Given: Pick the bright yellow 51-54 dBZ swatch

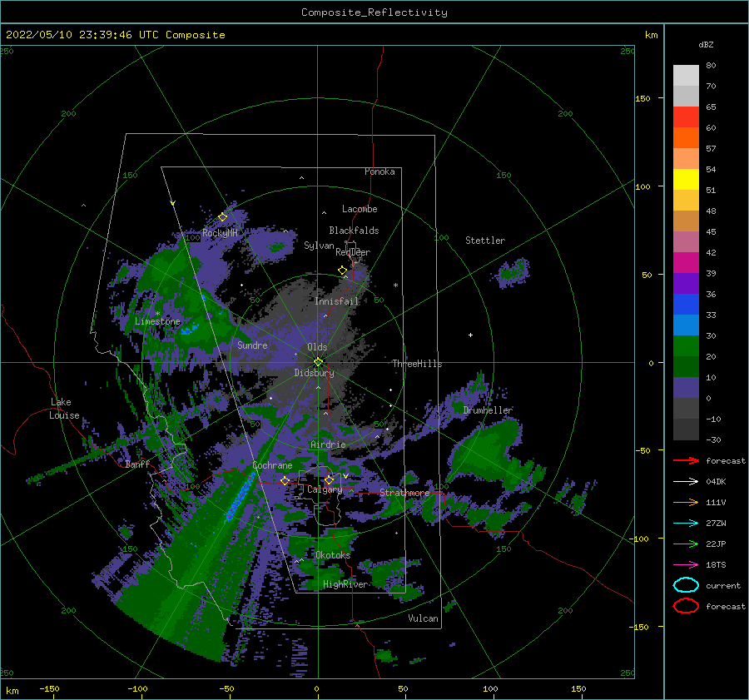Looking at the screenshot, I should (x=686, y=180).
